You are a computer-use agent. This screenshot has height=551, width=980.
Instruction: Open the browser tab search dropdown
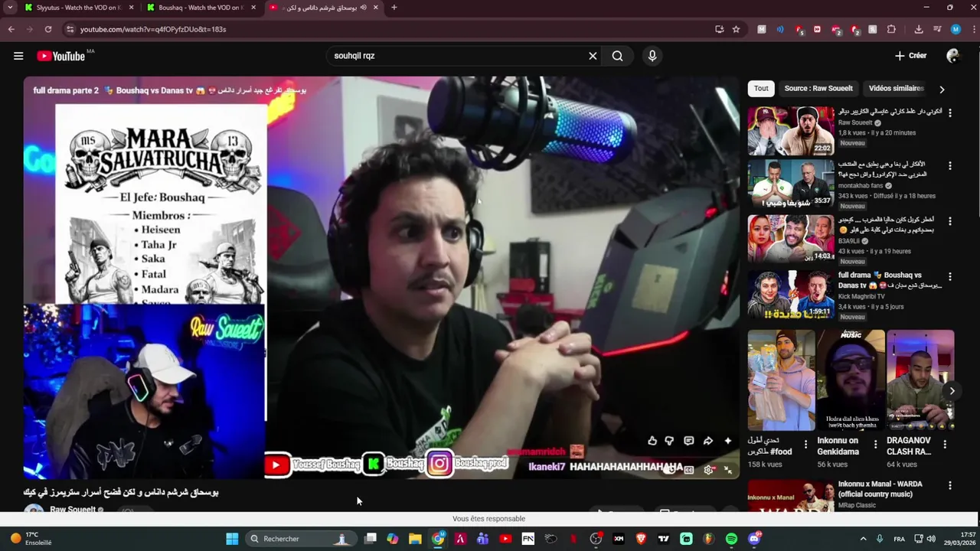click(x=10, y=8)
